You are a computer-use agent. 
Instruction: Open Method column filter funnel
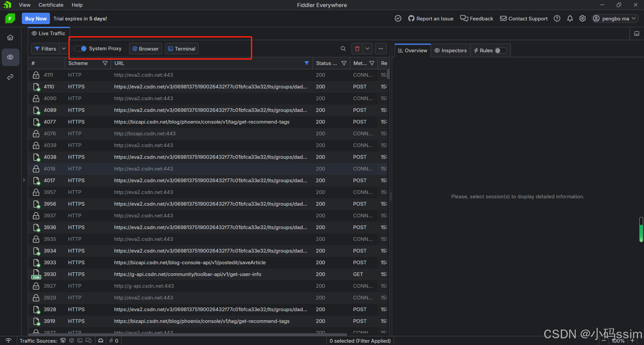pyautogui.click(x=372, y=63)
